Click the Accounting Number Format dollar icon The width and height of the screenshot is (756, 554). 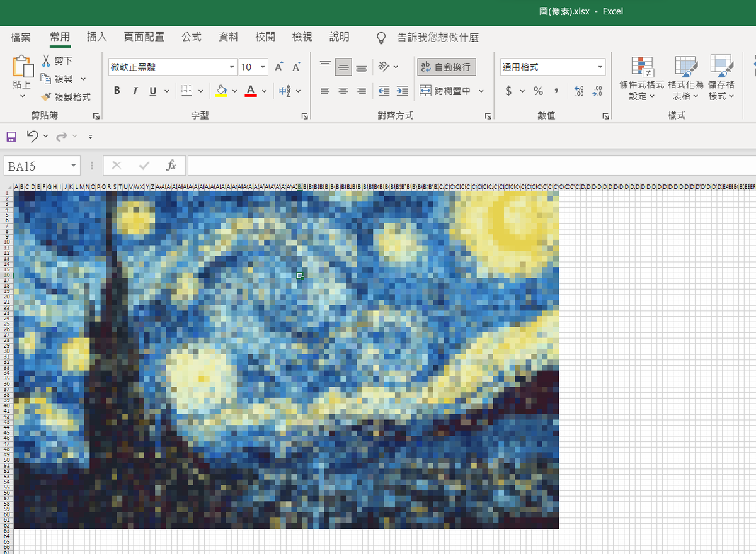point(508,91)
